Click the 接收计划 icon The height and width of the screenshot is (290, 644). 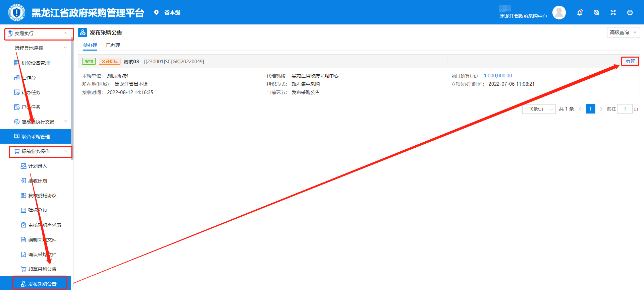[x=23, y=181]
